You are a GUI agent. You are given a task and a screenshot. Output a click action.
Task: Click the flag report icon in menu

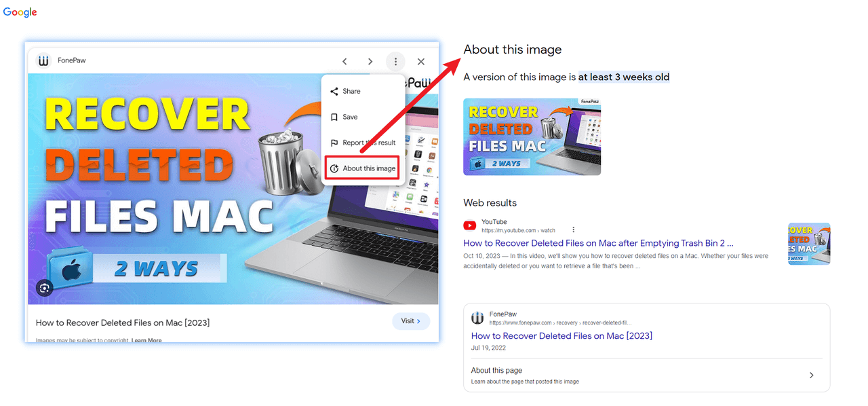click(x=334, y=143)
